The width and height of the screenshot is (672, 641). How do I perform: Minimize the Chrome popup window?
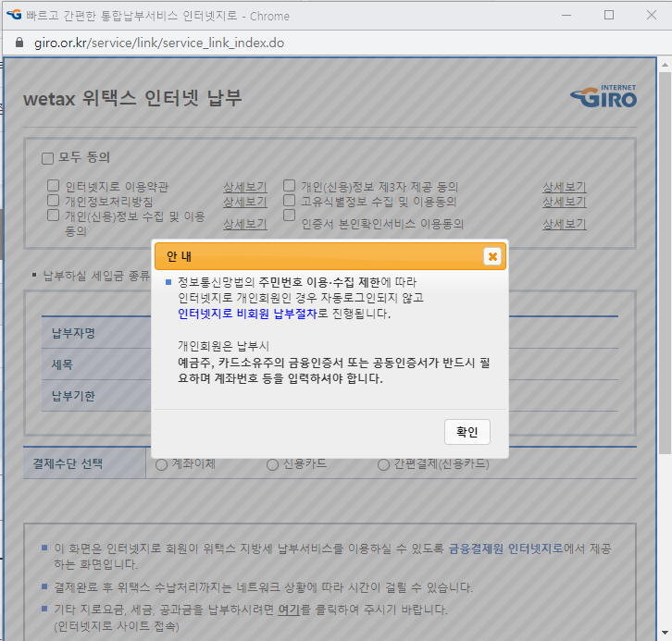click(566, 15)
